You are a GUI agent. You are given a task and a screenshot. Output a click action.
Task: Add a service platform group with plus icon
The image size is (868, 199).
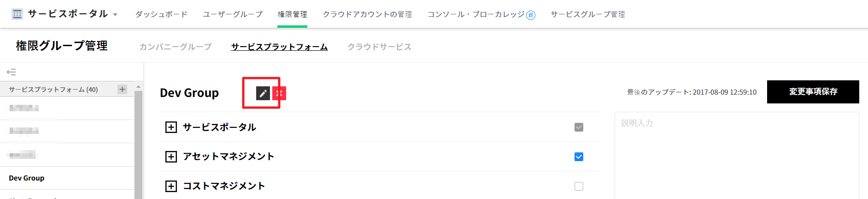pyautogui.click(x=122, y=89)
